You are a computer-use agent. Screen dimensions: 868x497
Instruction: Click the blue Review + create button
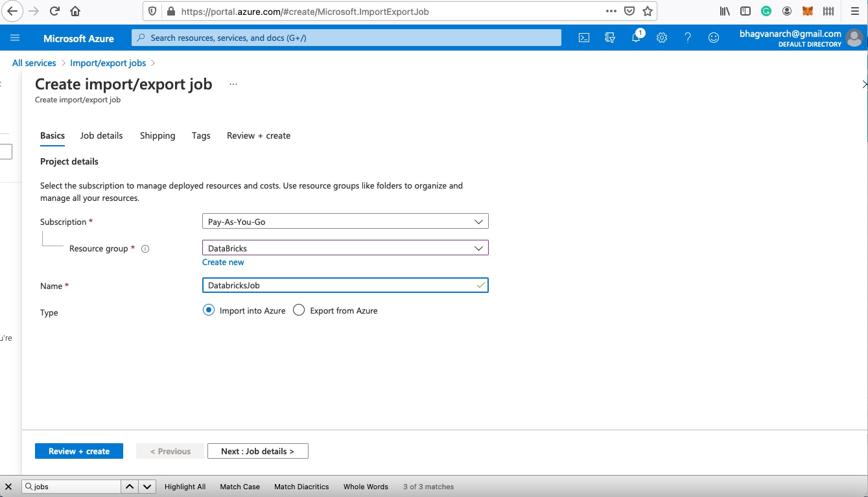coord(79,451)
